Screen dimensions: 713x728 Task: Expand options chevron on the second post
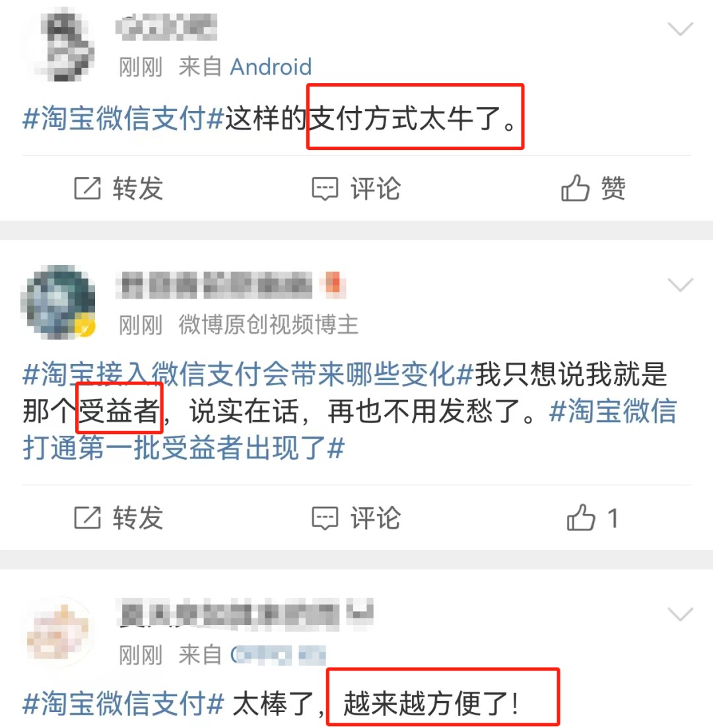click(x=680, y=284)
